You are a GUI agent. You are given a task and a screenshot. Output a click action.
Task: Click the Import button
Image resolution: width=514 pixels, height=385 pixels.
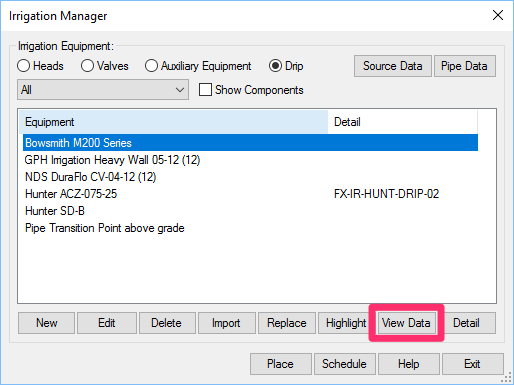click(226, 323)
